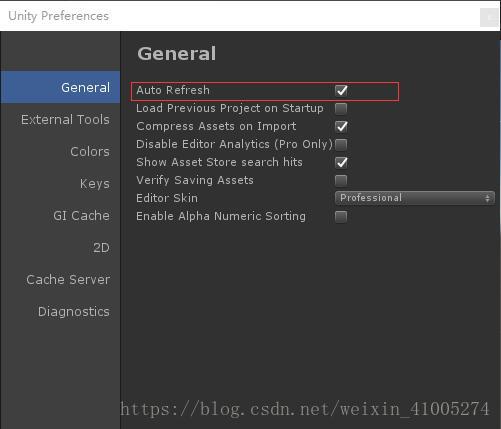Open the Keys preferences section
501x429 pixels.
click(x=60, y=183)
